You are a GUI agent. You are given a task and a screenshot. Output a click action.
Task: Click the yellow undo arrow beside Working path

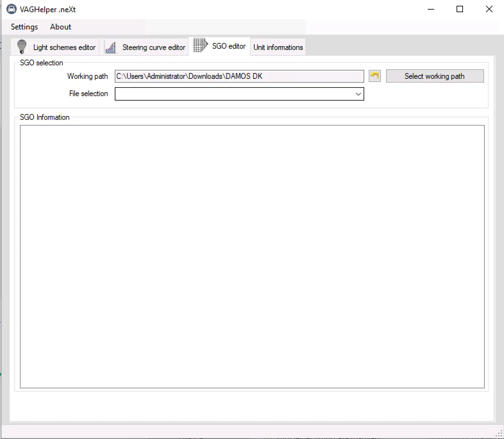(374, 76)
